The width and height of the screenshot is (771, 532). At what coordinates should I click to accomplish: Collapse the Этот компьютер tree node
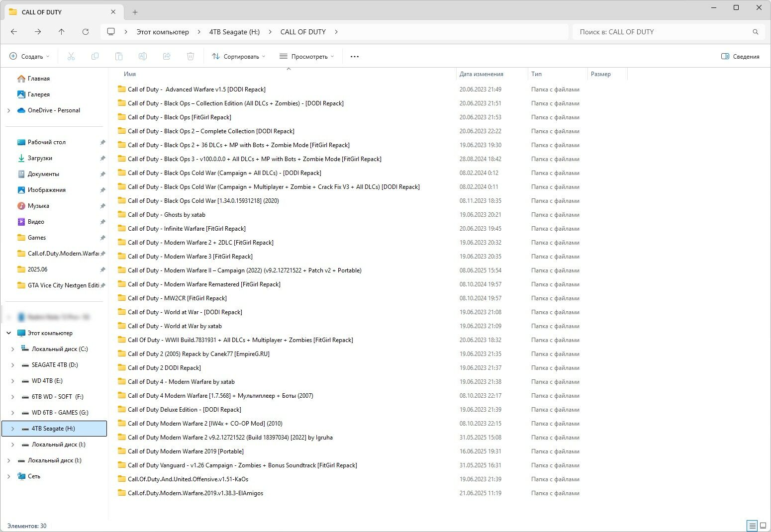pos(8,333)
